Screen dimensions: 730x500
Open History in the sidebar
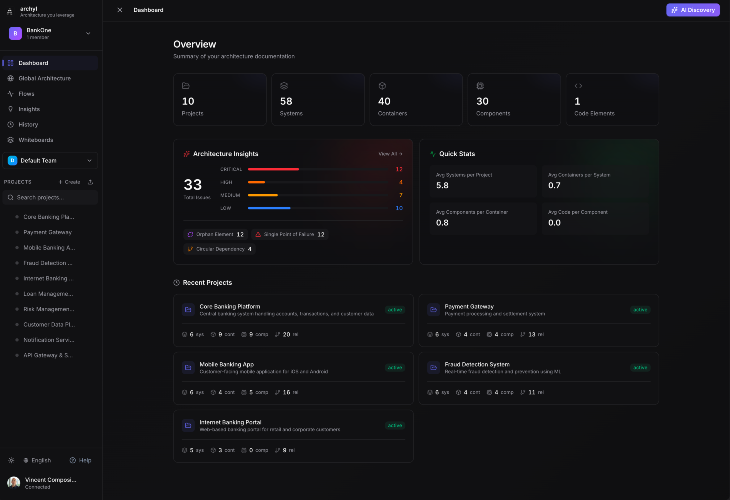coord(50,124)
